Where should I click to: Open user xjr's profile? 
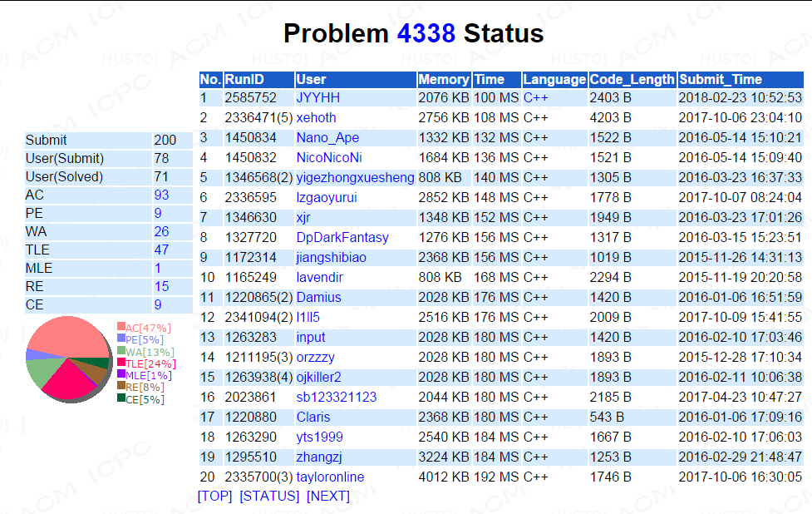point(303,218)
